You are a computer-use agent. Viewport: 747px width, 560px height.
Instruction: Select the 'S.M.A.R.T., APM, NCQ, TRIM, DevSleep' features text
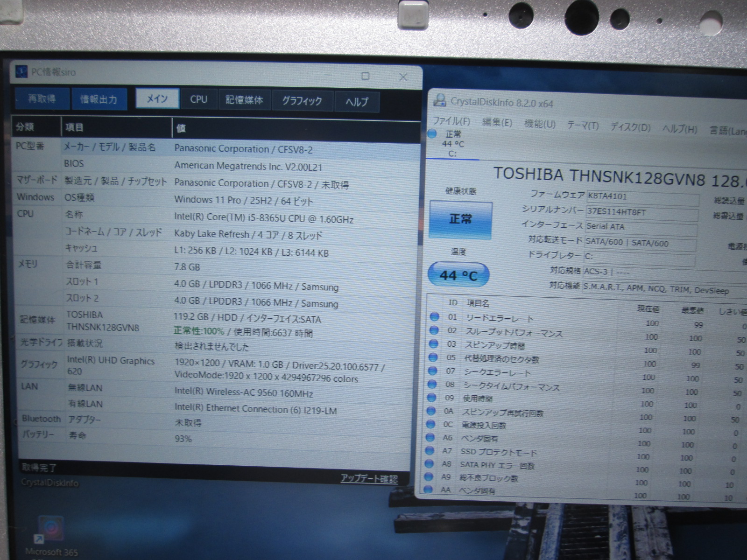[x=656, y=288]
